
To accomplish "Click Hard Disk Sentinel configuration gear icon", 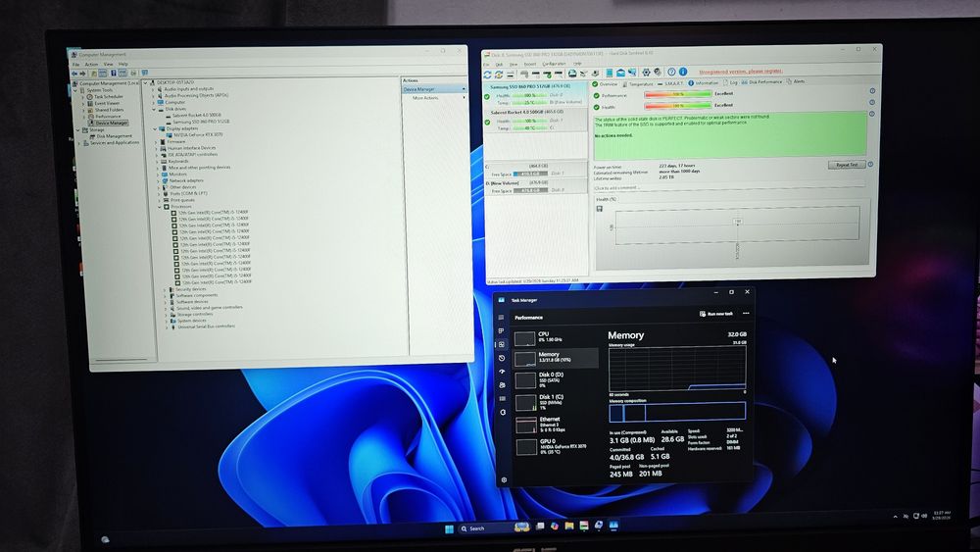I will click(x=646, y=73).
